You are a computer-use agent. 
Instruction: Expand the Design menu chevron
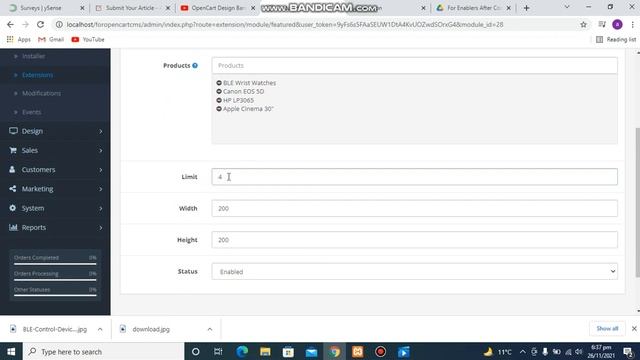tap(100, 131)
